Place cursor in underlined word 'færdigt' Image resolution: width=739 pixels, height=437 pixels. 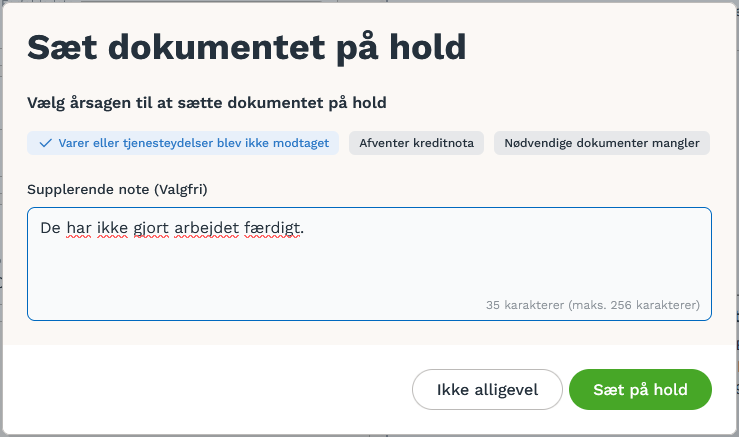[x=272, y=228]
